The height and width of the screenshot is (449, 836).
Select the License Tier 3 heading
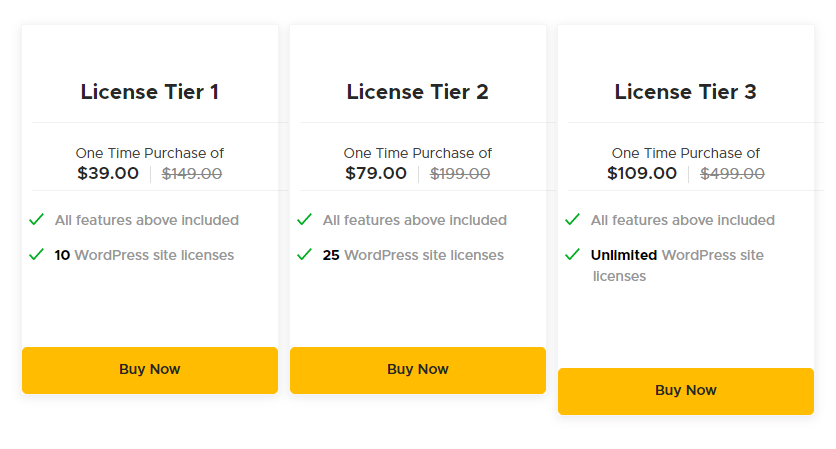(x=686, y=92)
